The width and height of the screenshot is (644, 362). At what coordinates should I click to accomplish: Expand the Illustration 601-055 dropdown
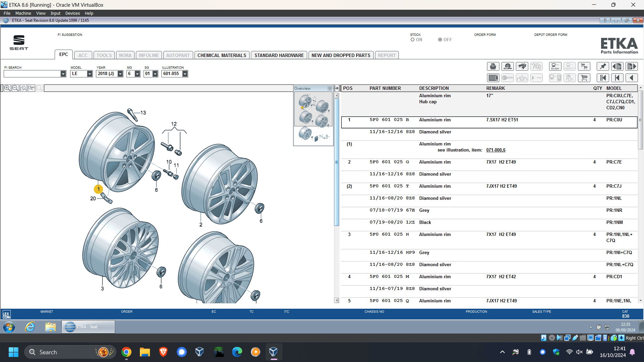pyautogui.click(x=185, y=74)
